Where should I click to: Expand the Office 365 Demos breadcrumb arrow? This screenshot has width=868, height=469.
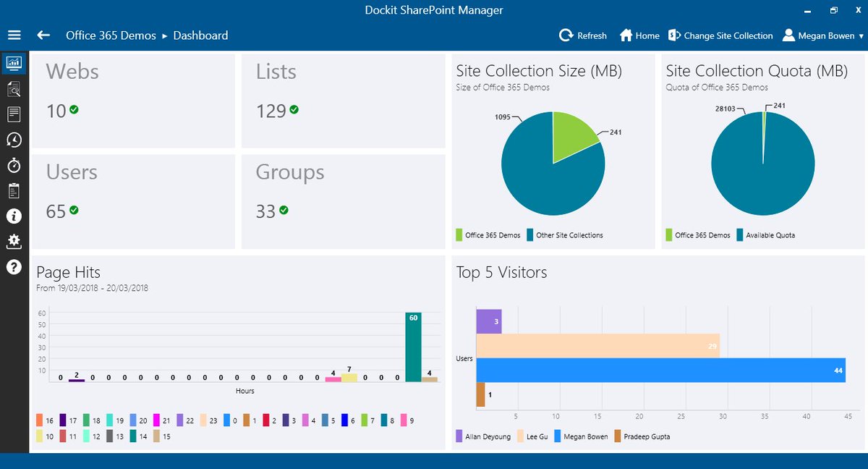coord(166,35)
